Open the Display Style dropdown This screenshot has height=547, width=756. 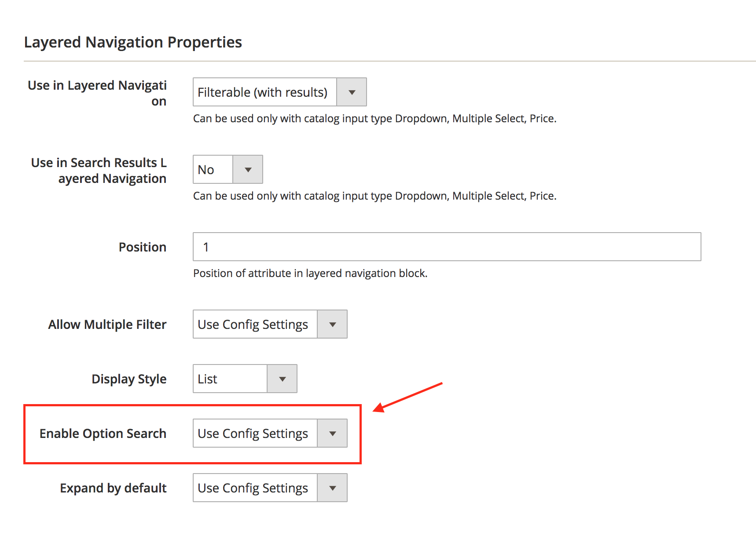click(245, 379)
